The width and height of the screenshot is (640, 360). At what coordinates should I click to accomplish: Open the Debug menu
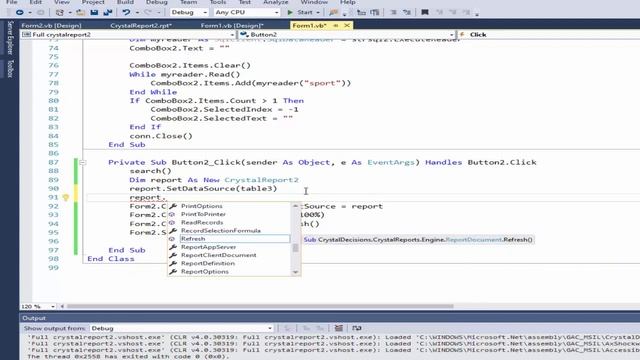(157, 2)
